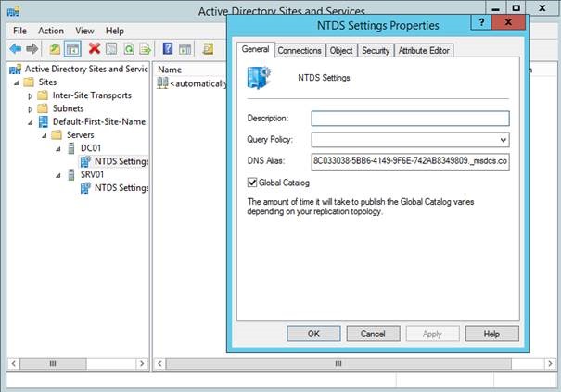This screenshot has width=561, height=392.
Task: Collapse the DC01 node
Action: click(x=58, y=149)
